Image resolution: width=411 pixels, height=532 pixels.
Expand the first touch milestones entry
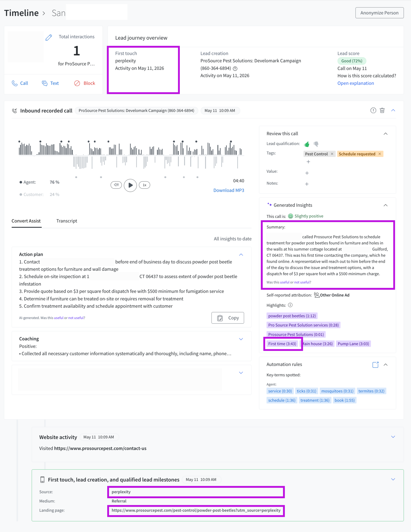click(393, 479)
